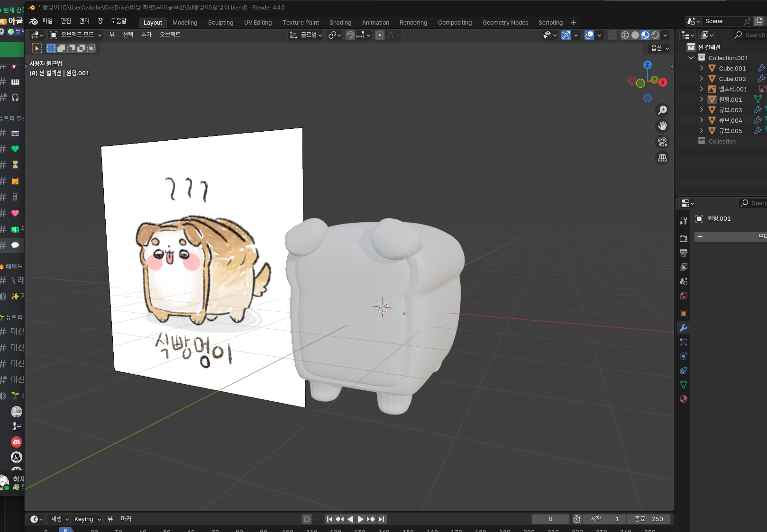Open the 추가 add menu in viewport

click(146, 35)
